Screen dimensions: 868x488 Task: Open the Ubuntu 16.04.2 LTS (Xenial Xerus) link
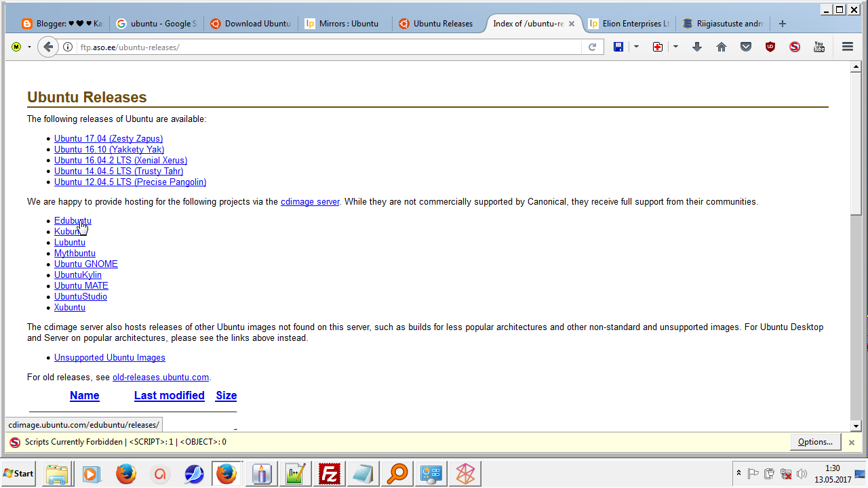(x=121, y=161)
